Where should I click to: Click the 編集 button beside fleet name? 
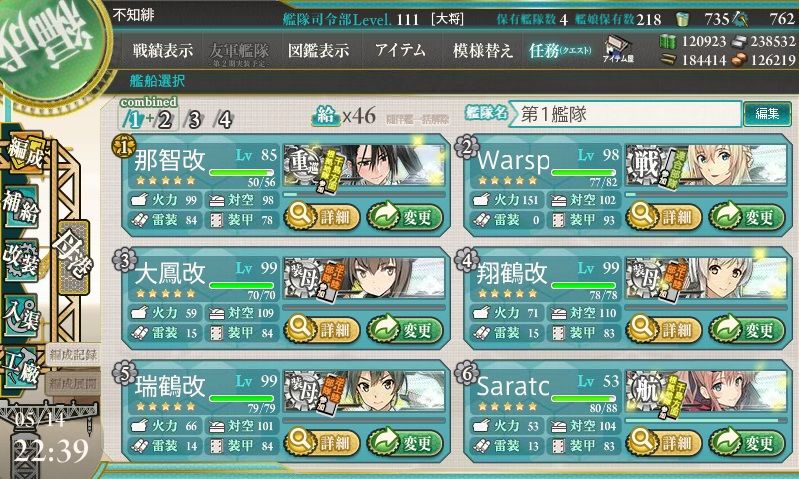click(x=766, y=113)
